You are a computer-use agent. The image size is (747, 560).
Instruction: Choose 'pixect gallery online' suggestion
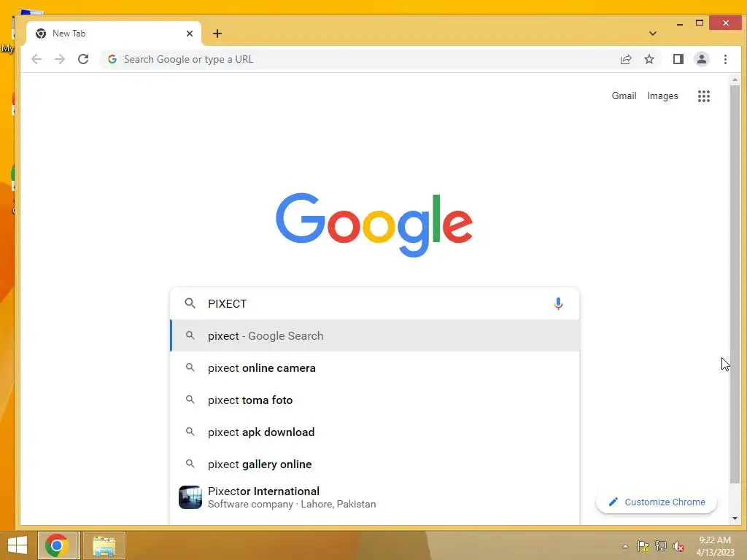375,464
